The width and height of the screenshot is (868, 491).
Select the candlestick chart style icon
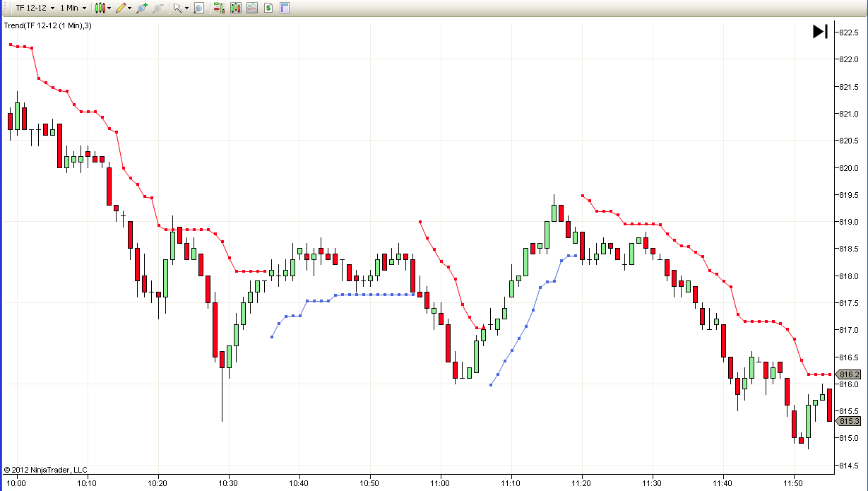pyautogui.click(x=100, y=8)
